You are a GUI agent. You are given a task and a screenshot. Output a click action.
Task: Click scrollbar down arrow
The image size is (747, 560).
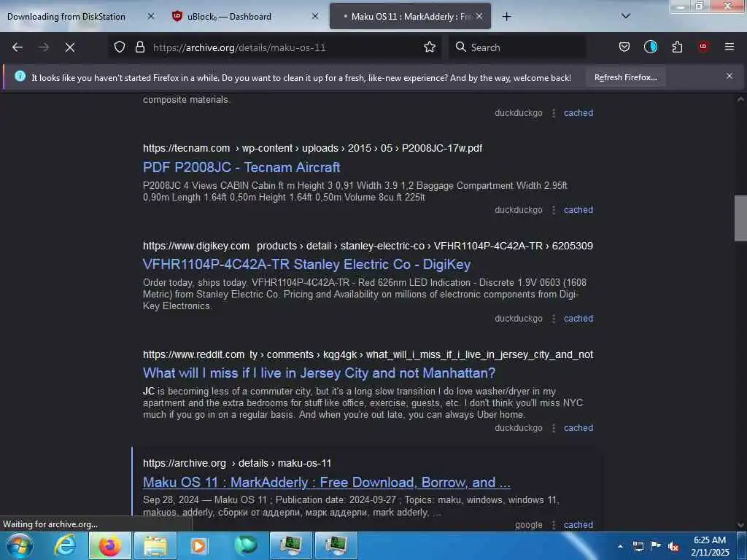(740, 525)
